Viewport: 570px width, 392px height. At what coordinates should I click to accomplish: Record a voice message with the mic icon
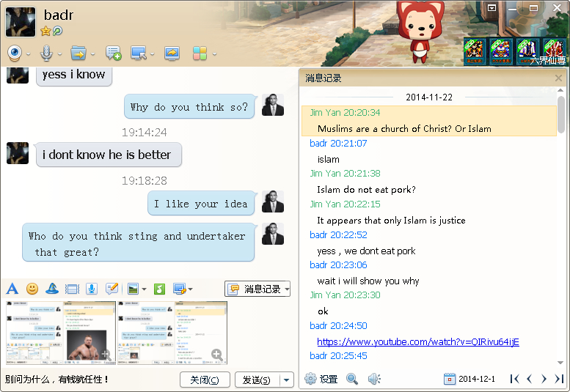[92, 289]
